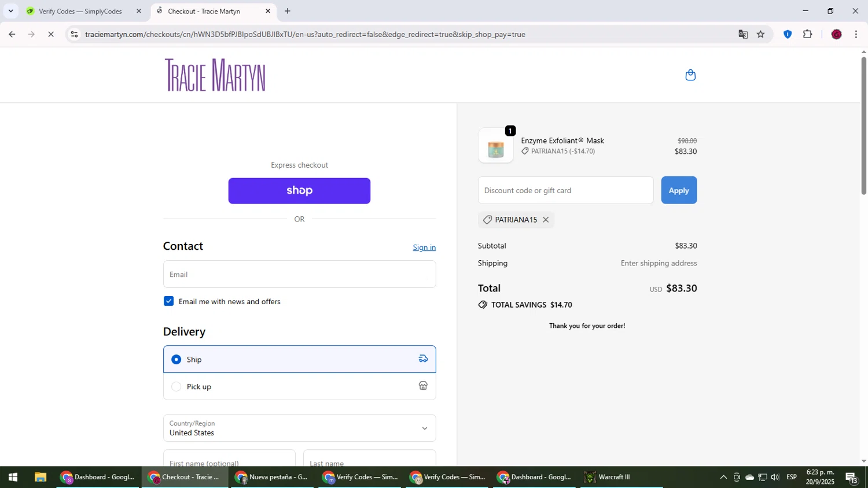
Task: Click the Enzyme Exfoliant Mask thumbnail
Action: tap(496, 146)
